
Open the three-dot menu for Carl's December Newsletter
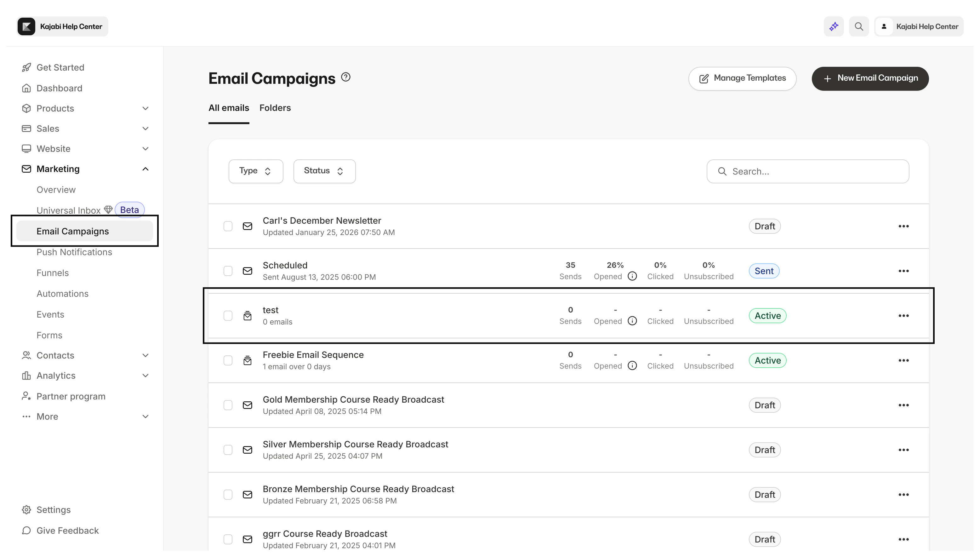click(x=903, y=226)
